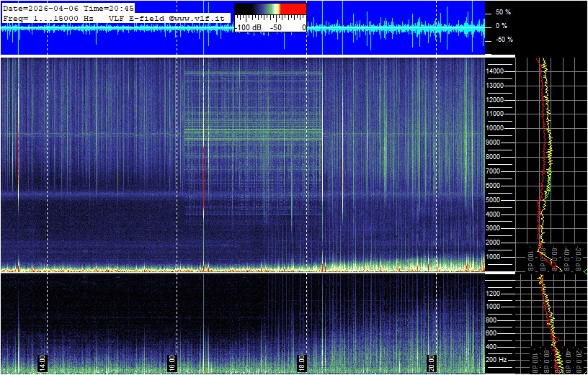
Task: Pick the red section of the color scale
Action: click(x=293, y=9)
